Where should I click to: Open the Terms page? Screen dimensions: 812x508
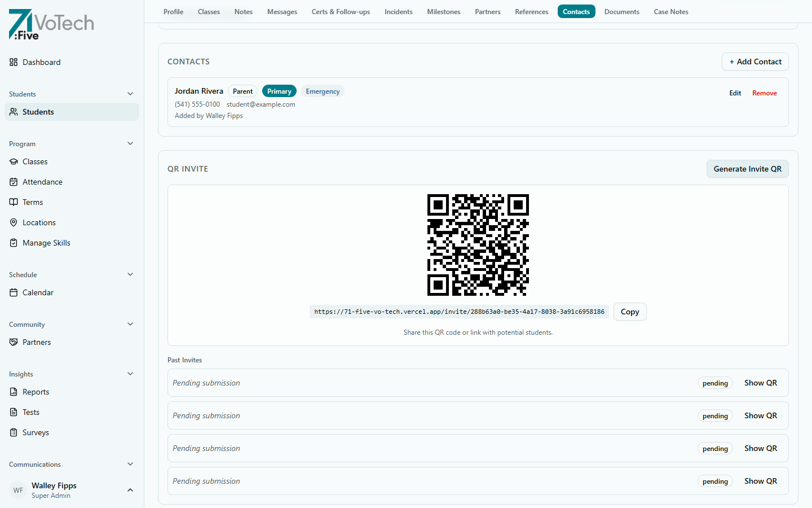(33, 202)
